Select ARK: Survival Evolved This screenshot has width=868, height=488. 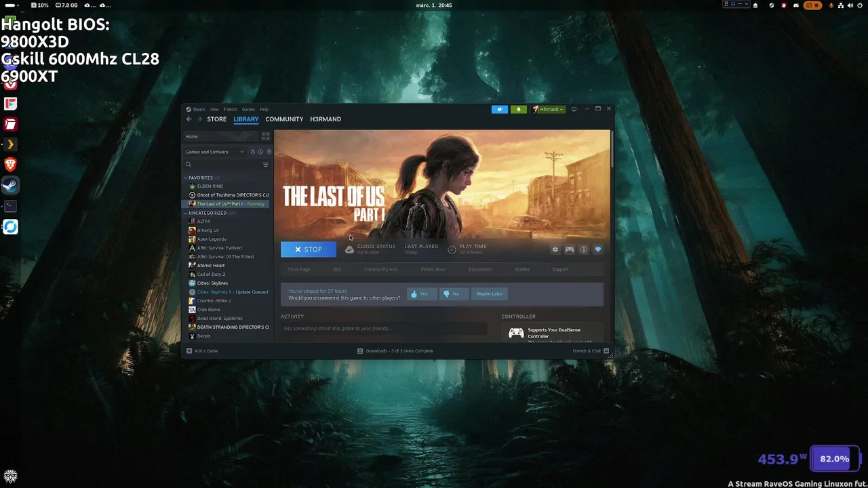pos(226,248)
